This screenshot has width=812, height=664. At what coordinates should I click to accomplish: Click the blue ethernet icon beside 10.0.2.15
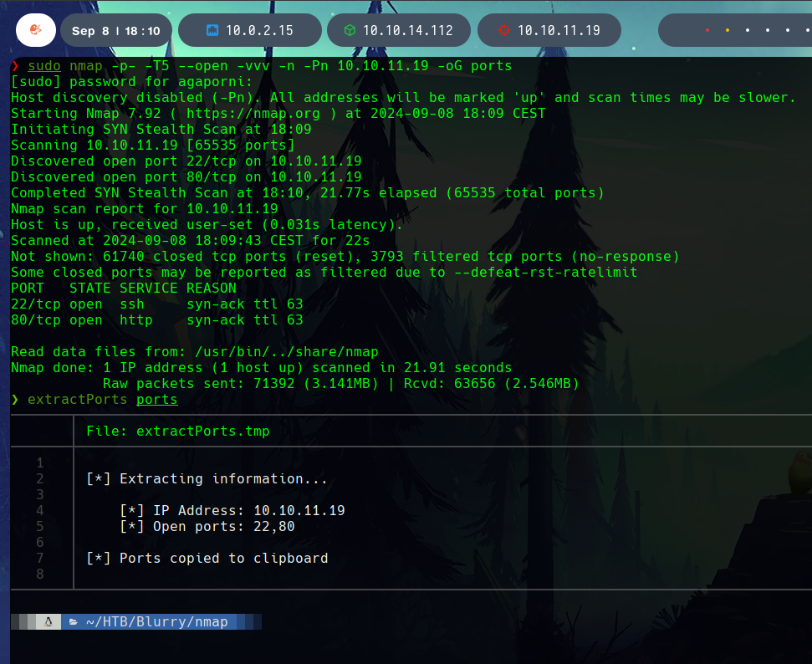tap(212, 30)
